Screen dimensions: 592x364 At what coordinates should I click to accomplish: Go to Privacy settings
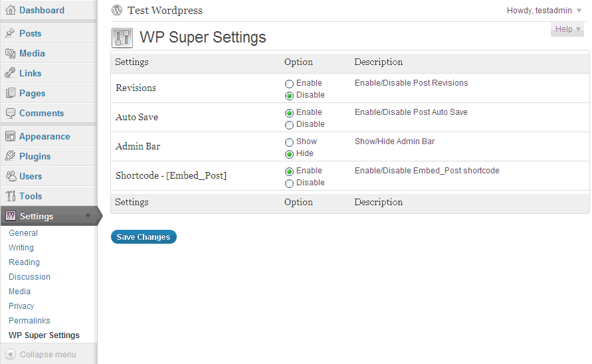(x=21, y=306)
